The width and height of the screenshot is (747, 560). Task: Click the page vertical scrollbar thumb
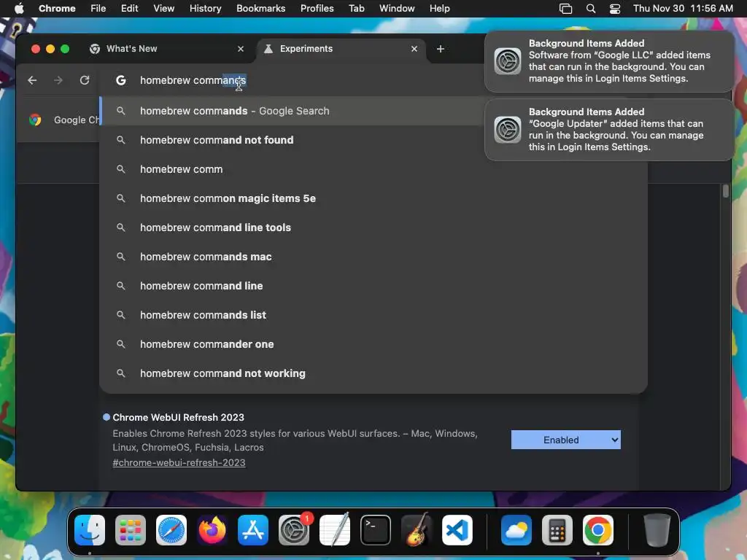pyautogui.click(x=726, y=191)
